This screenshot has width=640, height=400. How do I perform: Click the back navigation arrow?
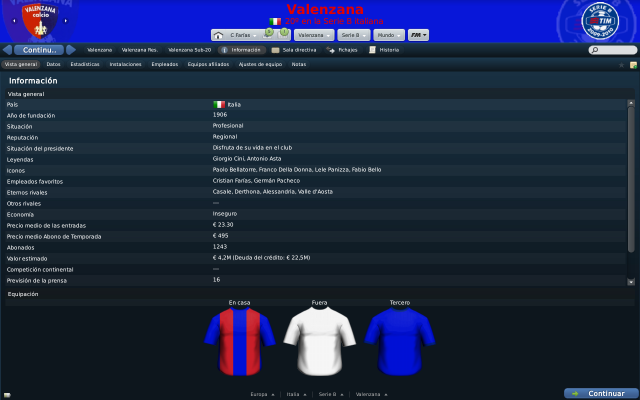click(7, 50)
